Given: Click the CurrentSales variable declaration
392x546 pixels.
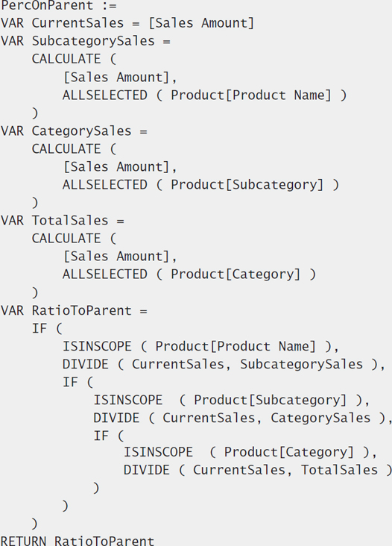Looking at the screenshot, I should click(x=127, y=23).
